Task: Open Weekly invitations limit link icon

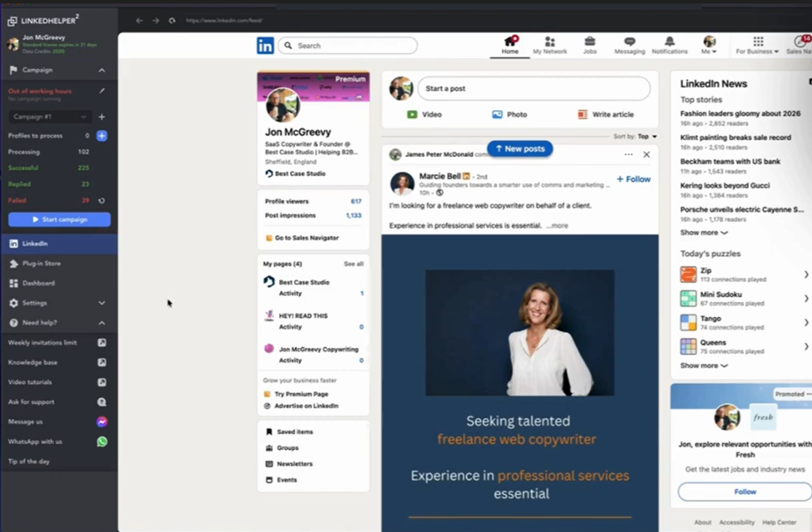Action: tap(102, 343)
